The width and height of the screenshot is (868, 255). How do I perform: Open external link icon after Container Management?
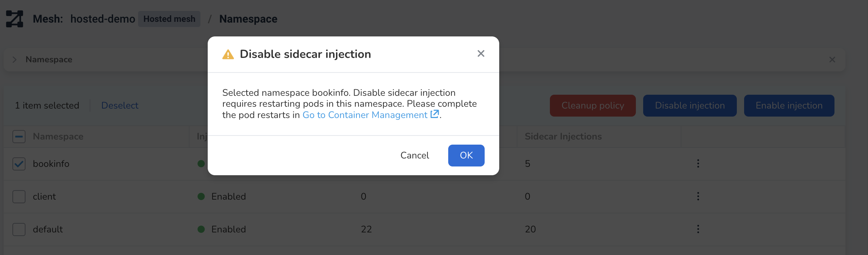(434, 114)
